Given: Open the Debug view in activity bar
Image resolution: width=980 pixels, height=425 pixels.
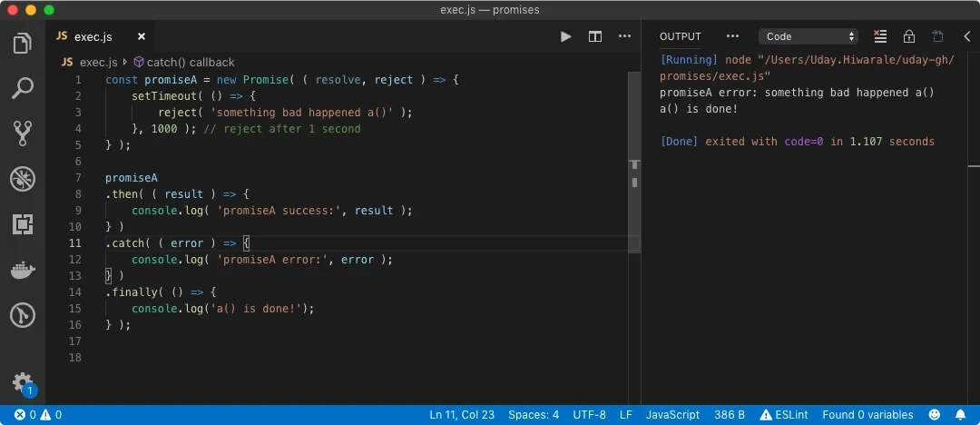Looking at the screenshot, I should tap(23, 179).
